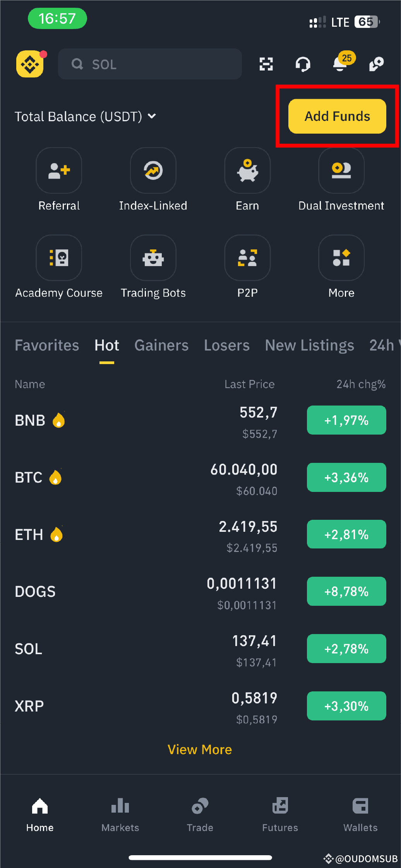Tap the Binance logo profile icon

(x=30, y=64)
